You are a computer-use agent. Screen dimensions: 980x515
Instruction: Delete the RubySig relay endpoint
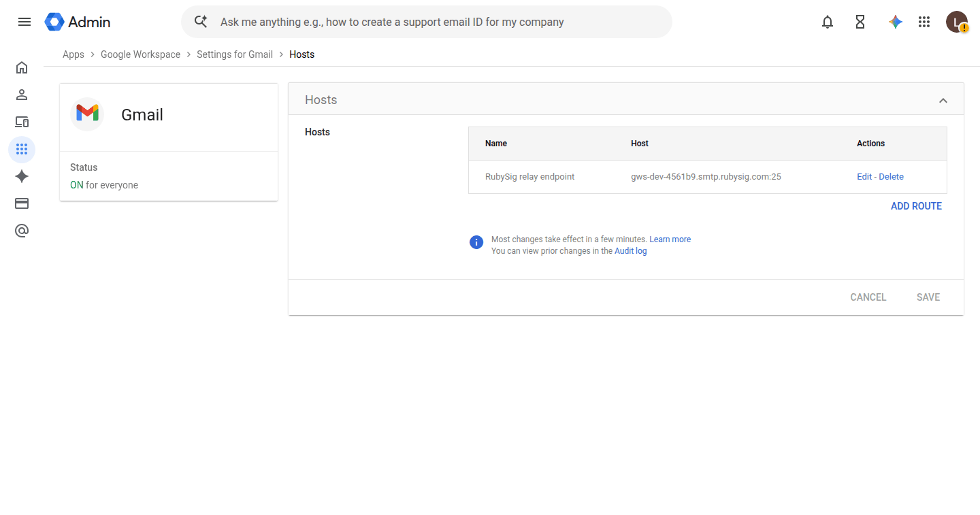tap(892, 177)
